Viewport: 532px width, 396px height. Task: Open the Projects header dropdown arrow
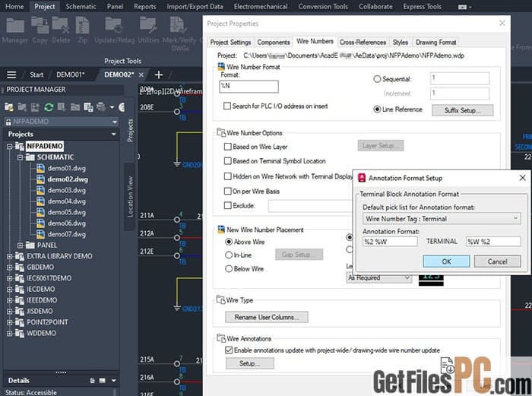[113, 134]
